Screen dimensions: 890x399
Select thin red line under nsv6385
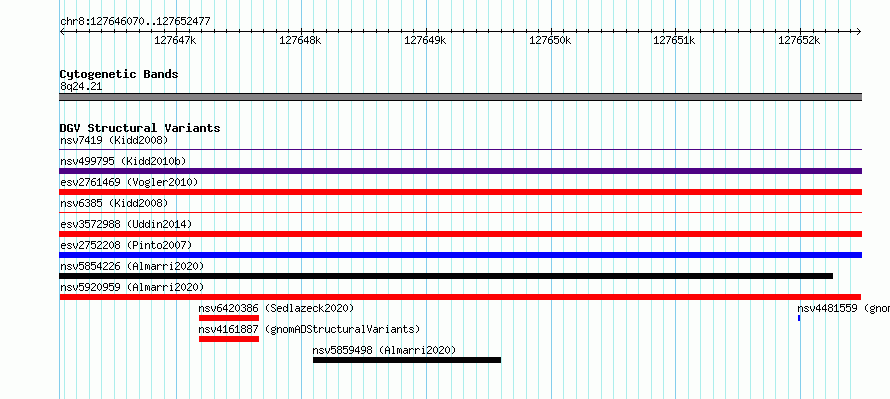[x=460, y=213]
